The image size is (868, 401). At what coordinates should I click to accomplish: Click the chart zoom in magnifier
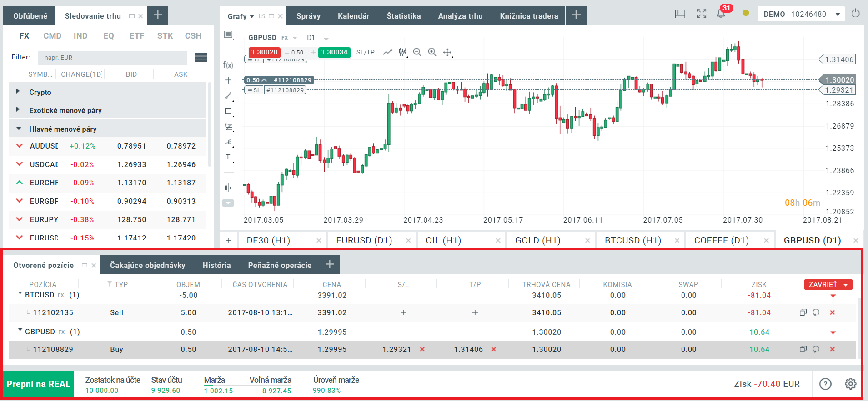432,52
